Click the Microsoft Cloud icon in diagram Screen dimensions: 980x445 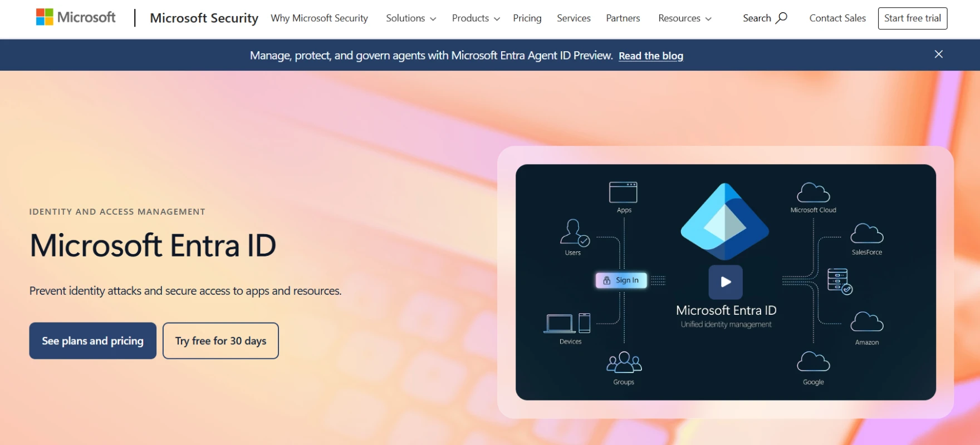(x=814, y=192)
